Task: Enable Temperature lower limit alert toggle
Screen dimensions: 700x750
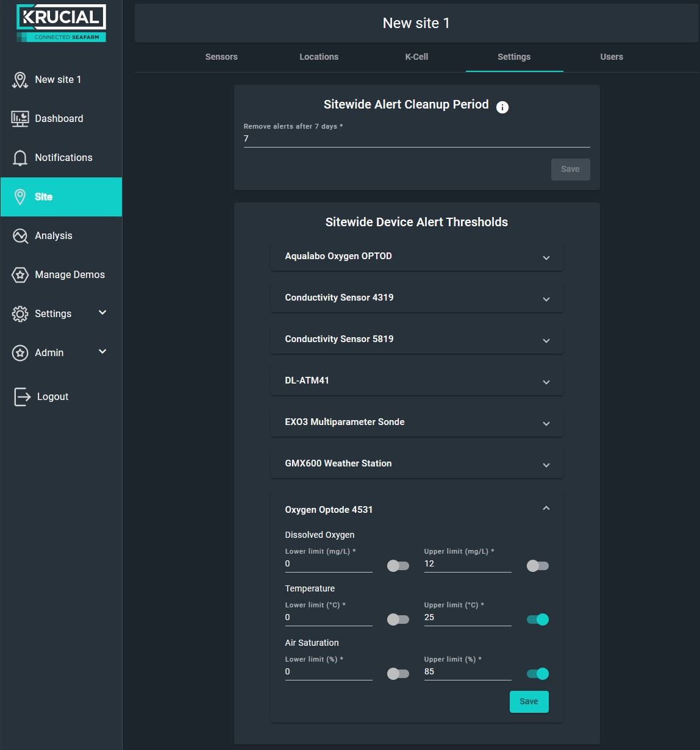Action: [x=398, y=620]
